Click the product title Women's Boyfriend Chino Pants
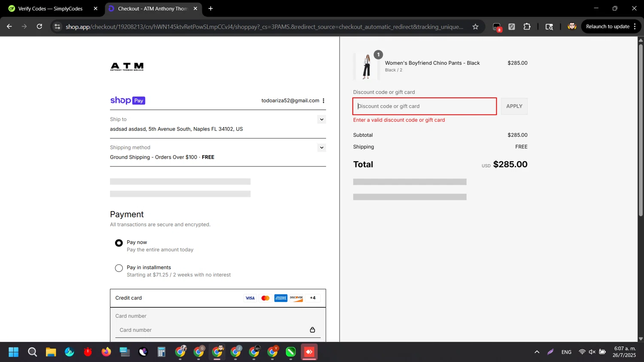This screenshot has height=362, width=644. click(x=432, y=63)
